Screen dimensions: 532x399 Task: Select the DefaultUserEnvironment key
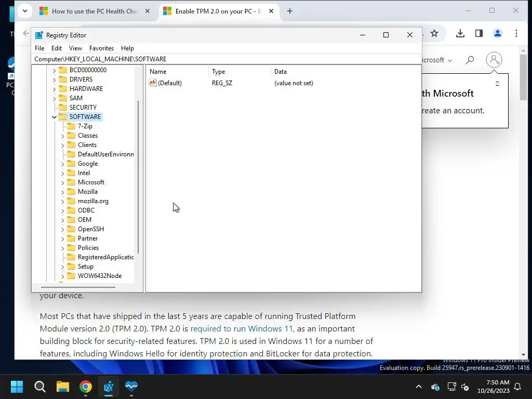(105, 154)
